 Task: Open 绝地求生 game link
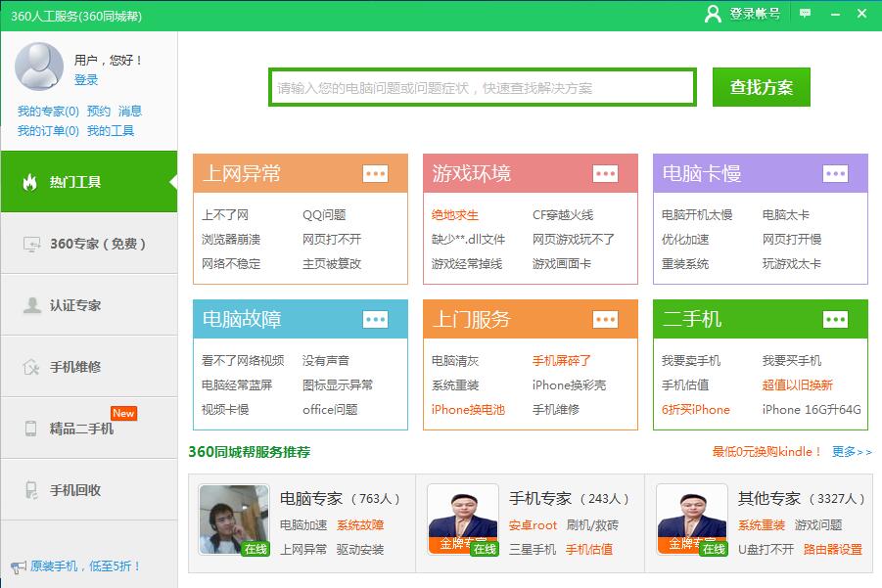pos(455,214)
